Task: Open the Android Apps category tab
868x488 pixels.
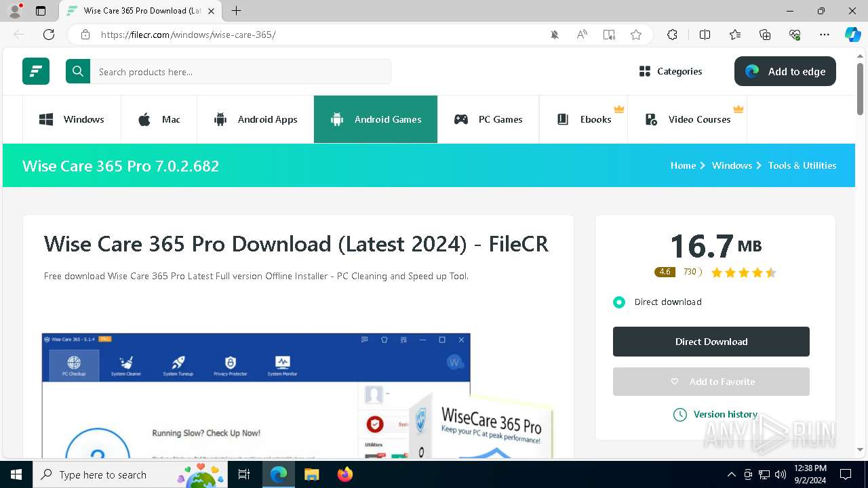Action: 256,119
